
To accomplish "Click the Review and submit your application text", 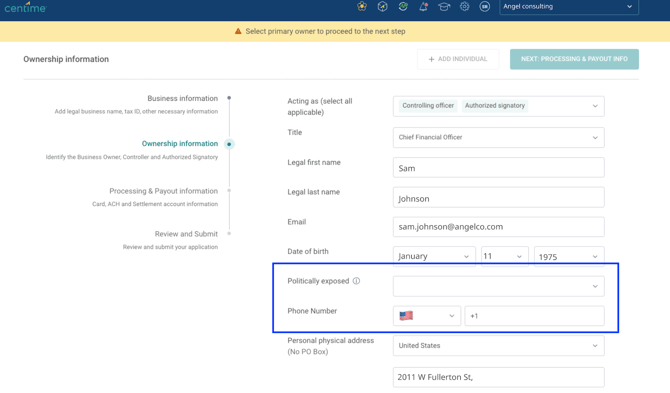I will (170, 247).
